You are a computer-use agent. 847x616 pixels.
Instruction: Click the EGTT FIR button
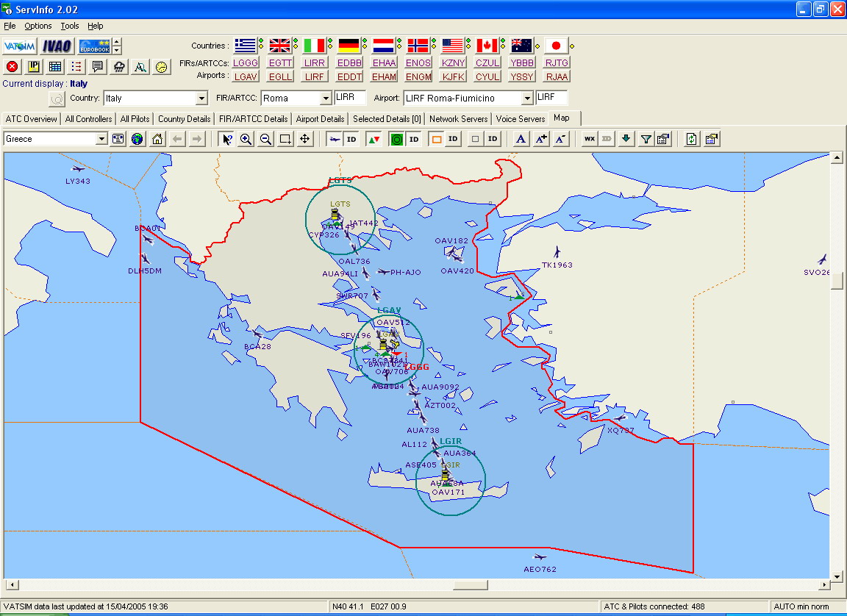click(x=280, y=63)
